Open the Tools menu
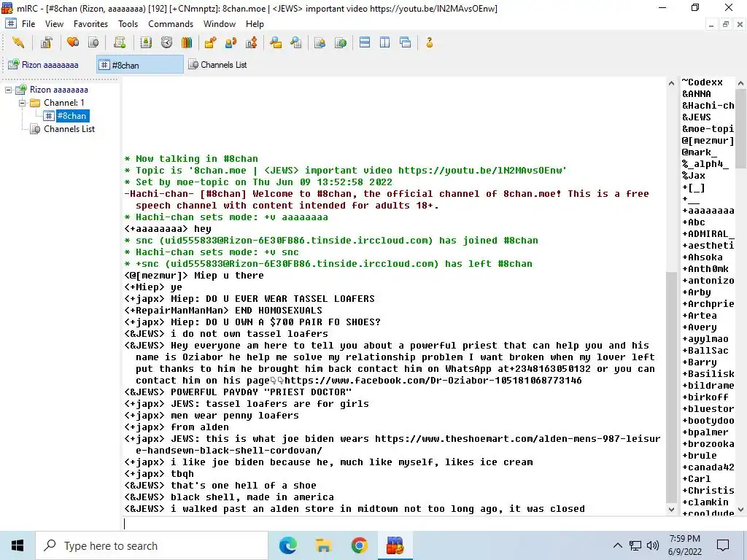747x560 pixels. click(128, 24)
